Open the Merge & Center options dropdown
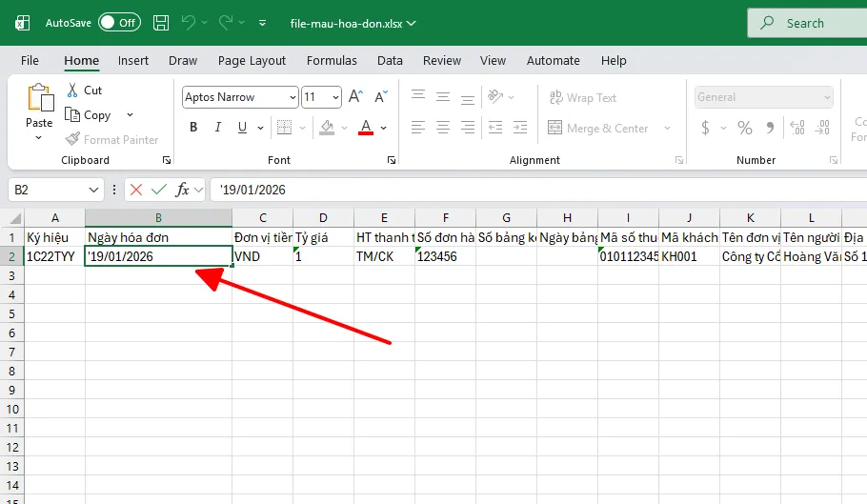The height and width of the screenshot is (504, 867). 667,129
